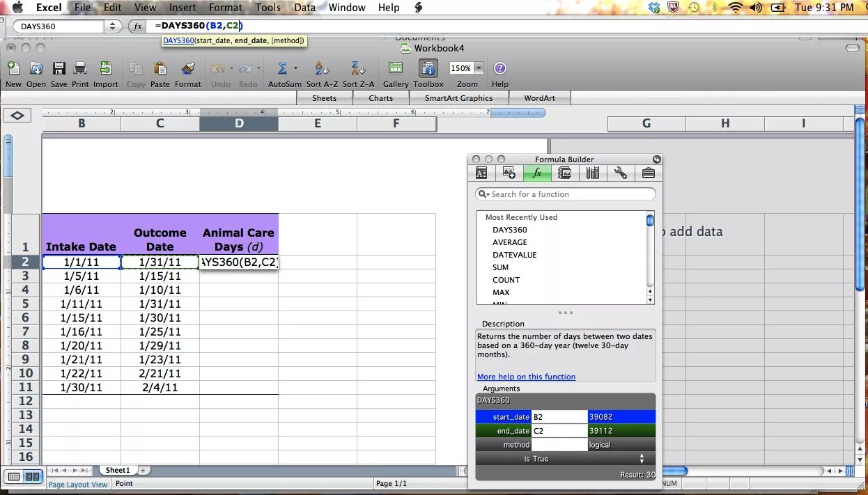Open the Tools menu

point(268,8)
